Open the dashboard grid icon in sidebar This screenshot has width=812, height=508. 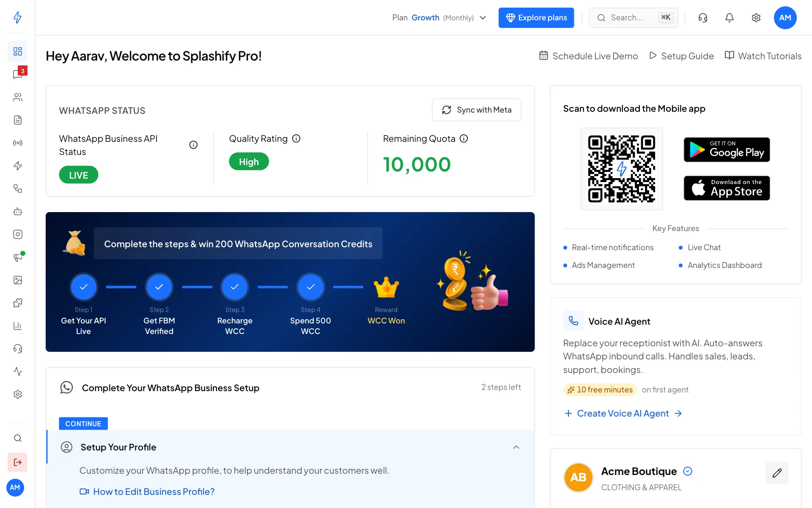pyautogui.click(x=17, y=52)
